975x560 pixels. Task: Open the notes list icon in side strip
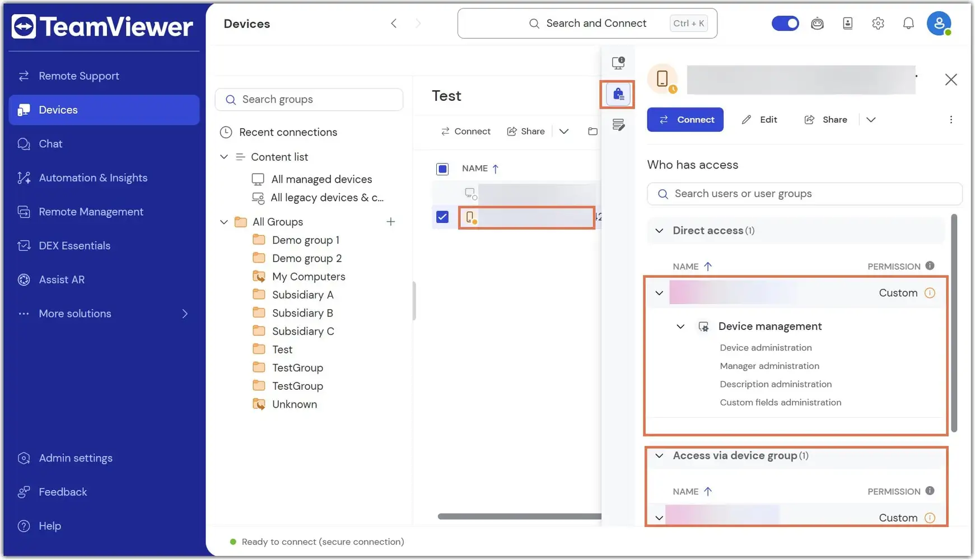pyautogui.click(x=618, y=125)
